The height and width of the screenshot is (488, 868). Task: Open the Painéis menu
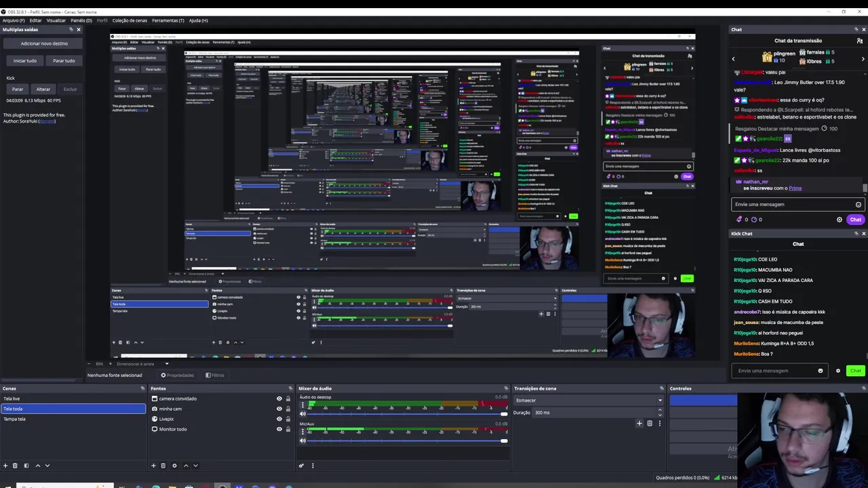point(81,20)
